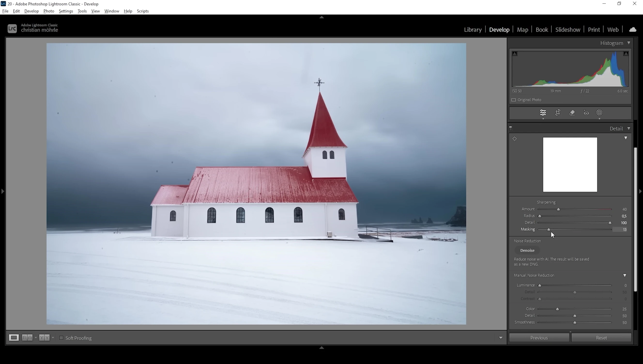
Task: Collapse the Detail panel
Action: 628,128
